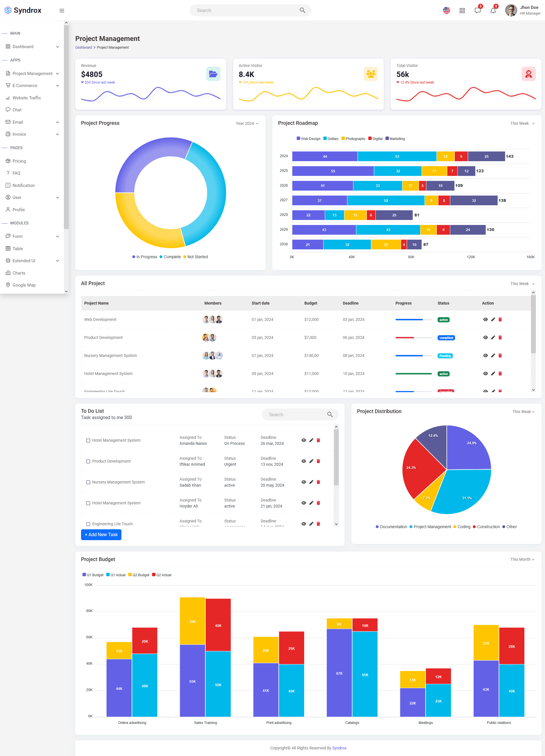View Nursery Management System project with eye icon
The width and height of the screenshot is (545, 756).
tap(485, 355)
